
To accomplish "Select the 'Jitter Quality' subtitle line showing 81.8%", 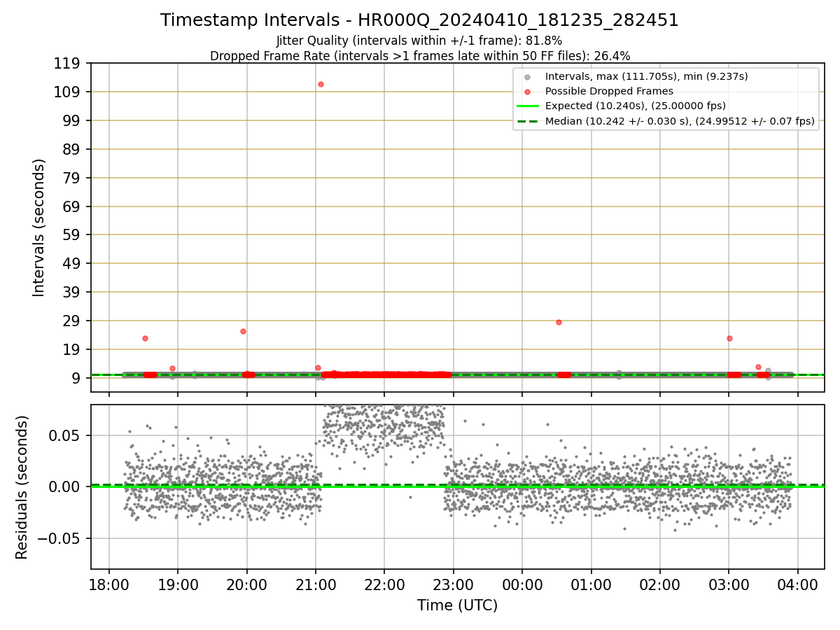I will pos(419,41).
